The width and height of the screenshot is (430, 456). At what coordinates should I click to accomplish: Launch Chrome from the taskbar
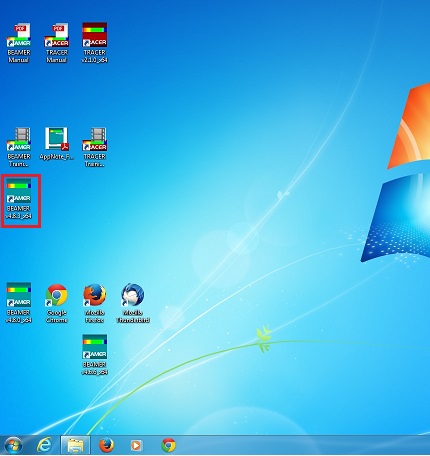coord(168,445)
